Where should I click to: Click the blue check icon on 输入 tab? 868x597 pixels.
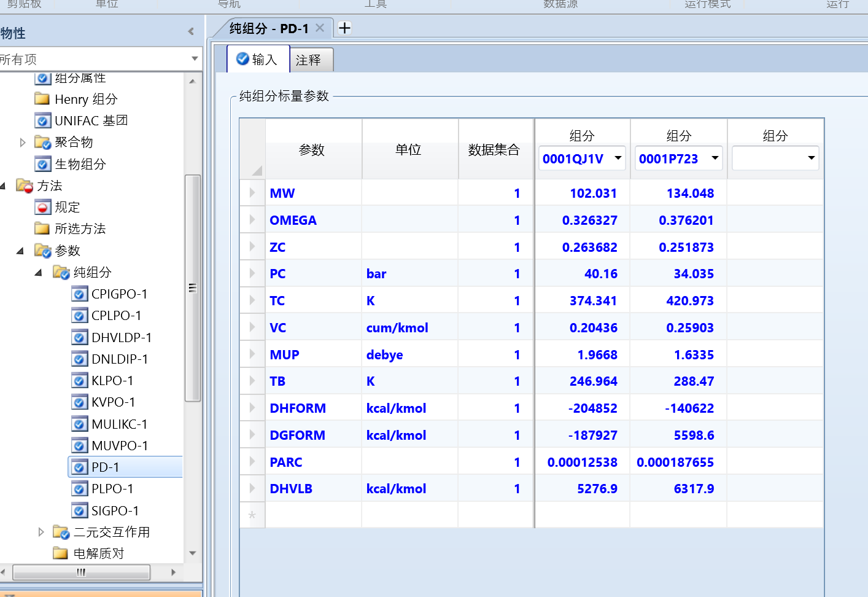[x=242, y=59]
